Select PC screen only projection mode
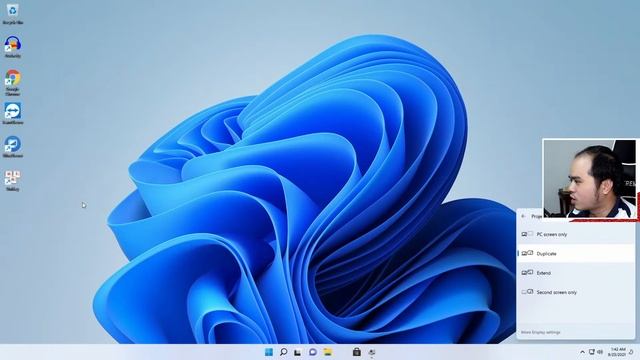Viewport: 640px width, 360px height. [x=576, y=234]
